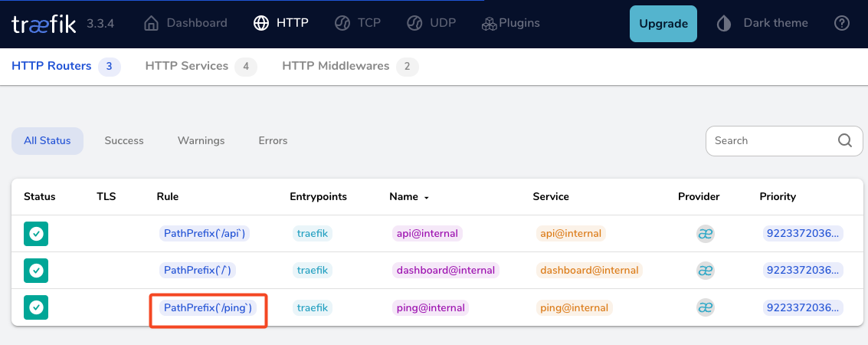Click the api@internal router name

click(x=427, y=234)
